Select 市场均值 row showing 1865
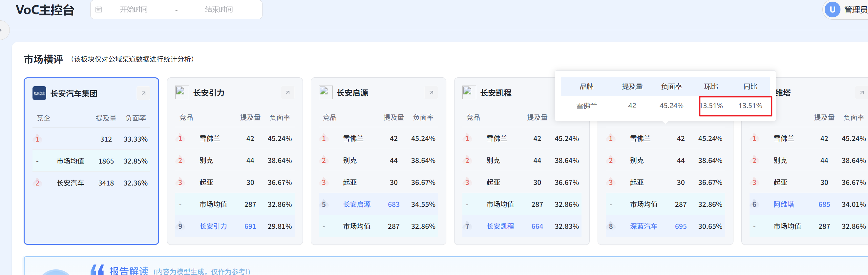The height and width of the screenshot is (275, 868). (91, 161)
